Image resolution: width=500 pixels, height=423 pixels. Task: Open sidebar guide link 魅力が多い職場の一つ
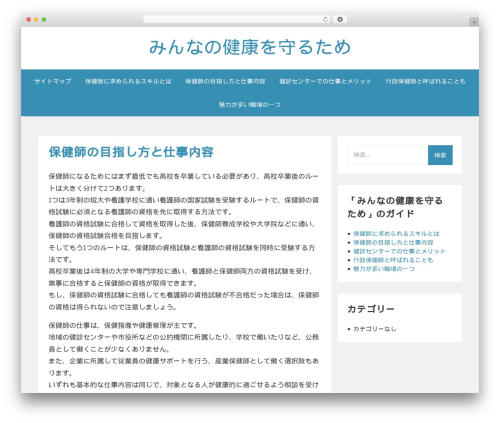coord(384,269)
